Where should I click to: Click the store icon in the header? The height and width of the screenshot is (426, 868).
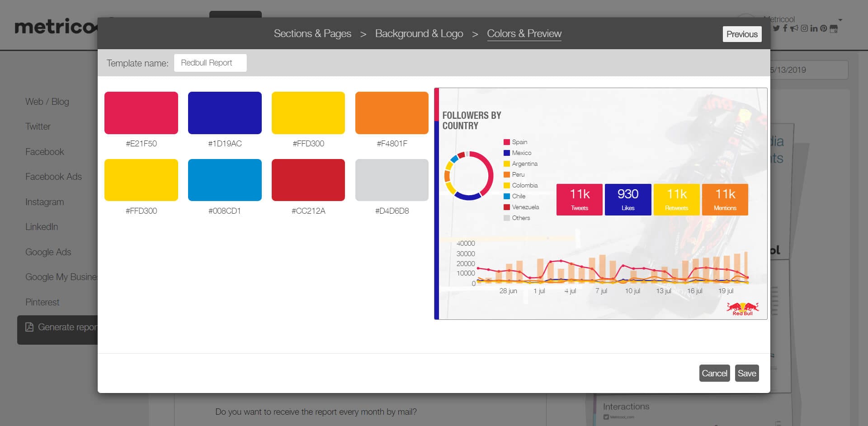click(x=834, y=29)
